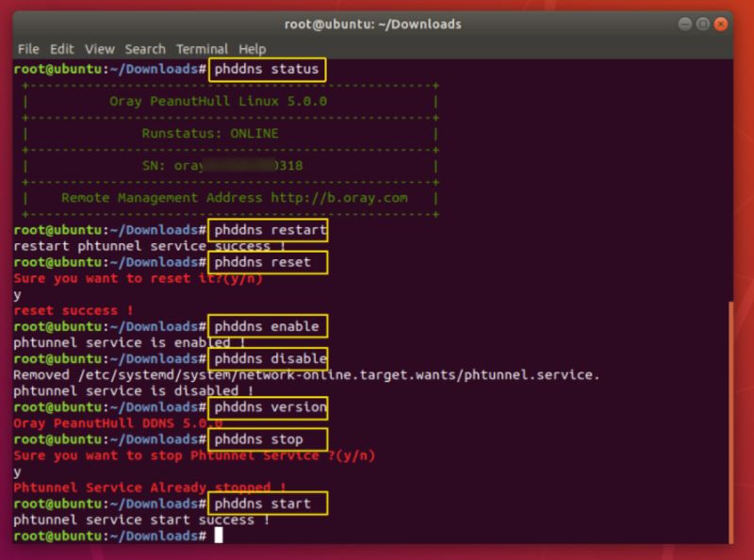Click the 'root@ubuntu: ~/Downloads' window title bar

coord(377,23)
